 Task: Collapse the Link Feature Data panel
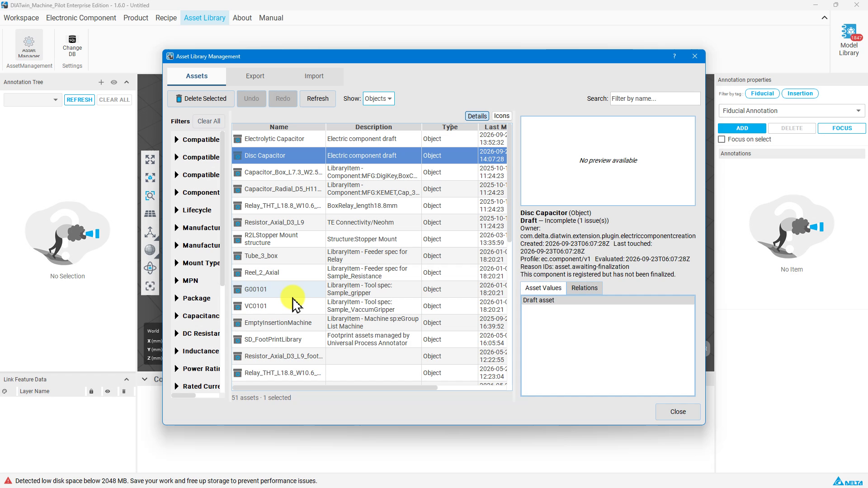point(127,380)
